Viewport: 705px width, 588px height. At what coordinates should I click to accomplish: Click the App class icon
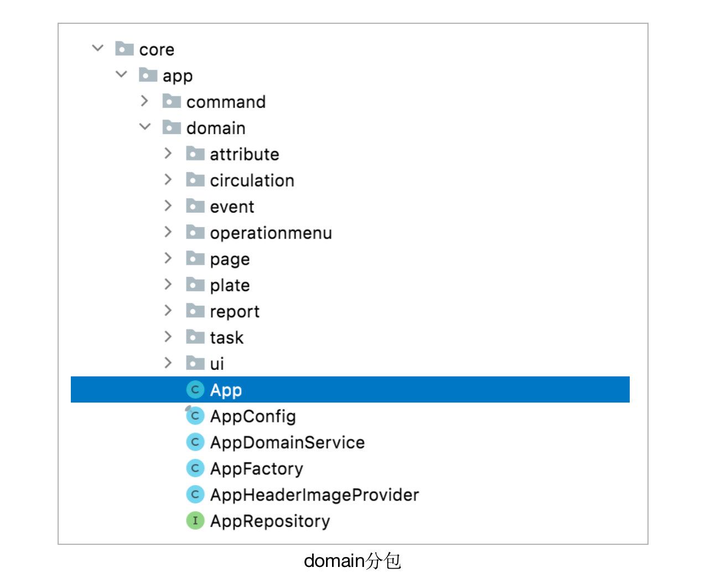point(195,390)
